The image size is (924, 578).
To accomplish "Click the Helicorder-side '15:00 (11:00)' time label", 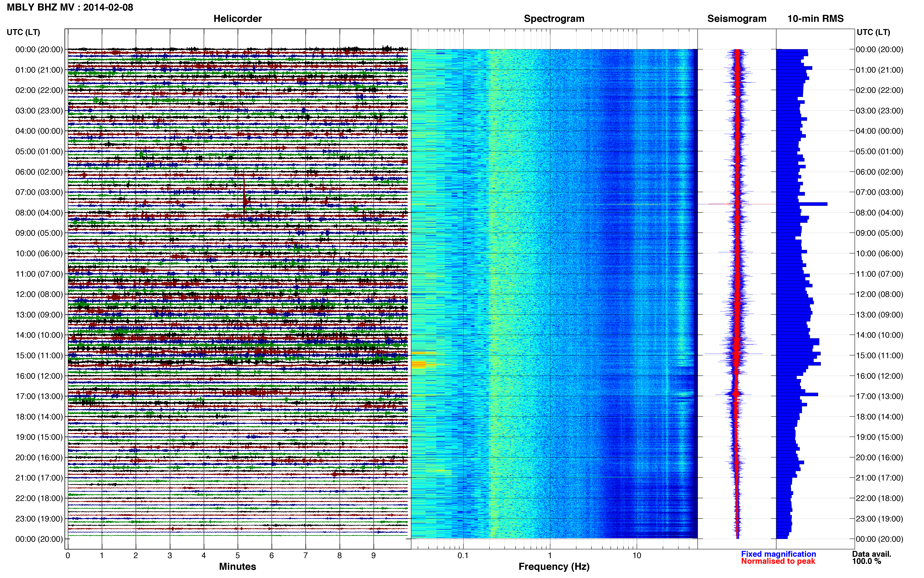I will click(x=39, y=355).
